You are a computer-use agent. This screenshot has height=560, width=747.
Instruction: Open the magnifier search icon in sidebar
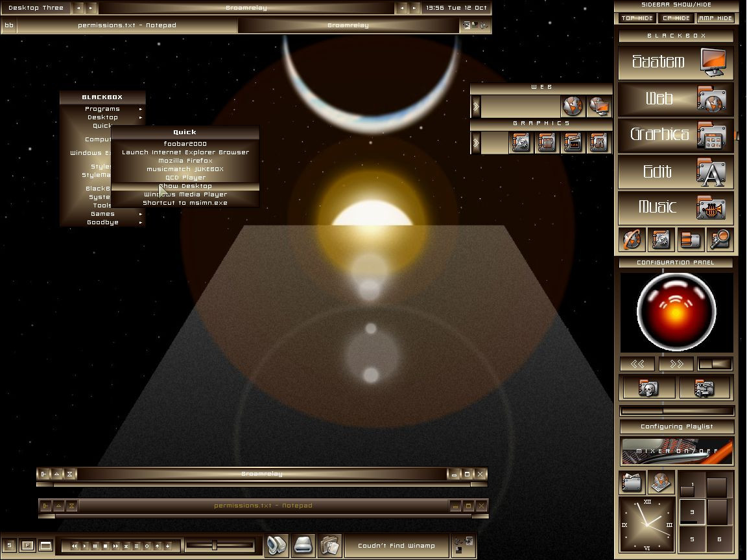click(x=720, y=239)
